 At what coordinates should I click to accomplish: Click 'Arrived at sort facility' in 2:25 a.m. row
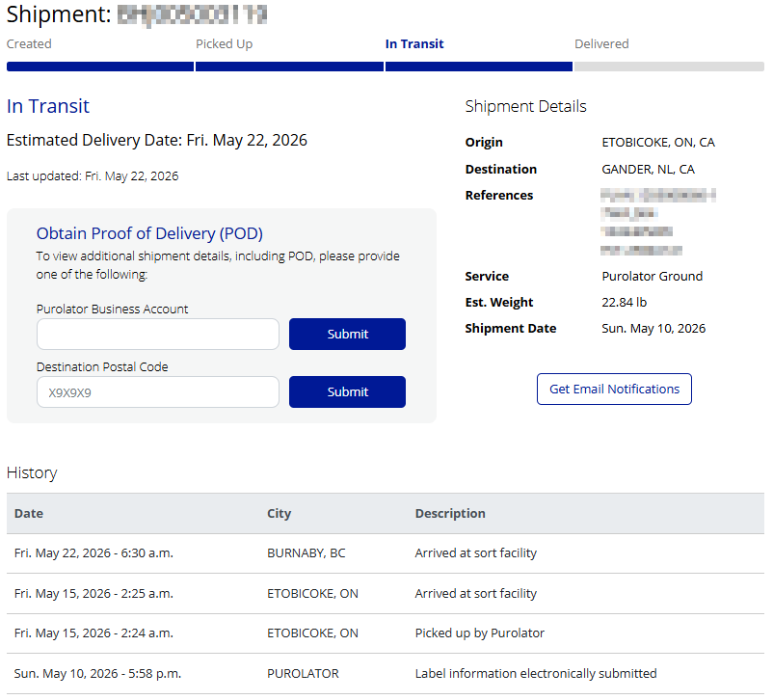[476, 593]
